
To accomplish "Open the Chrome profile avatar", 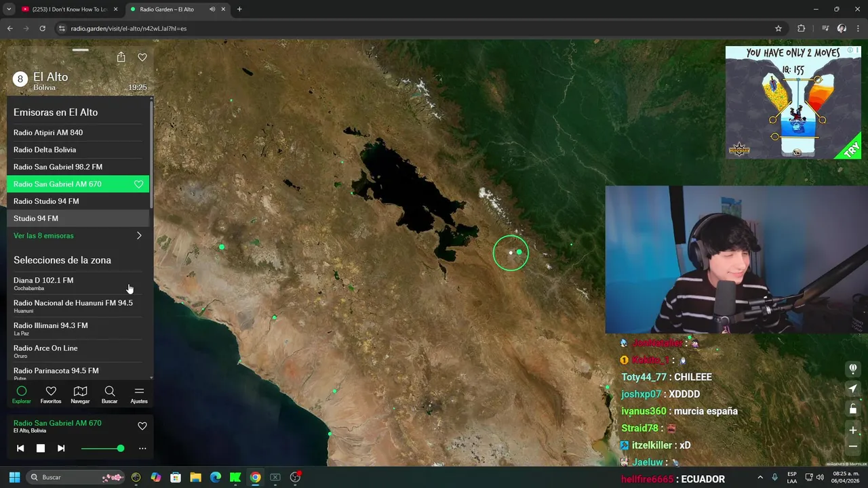I will tap(842, 28).
